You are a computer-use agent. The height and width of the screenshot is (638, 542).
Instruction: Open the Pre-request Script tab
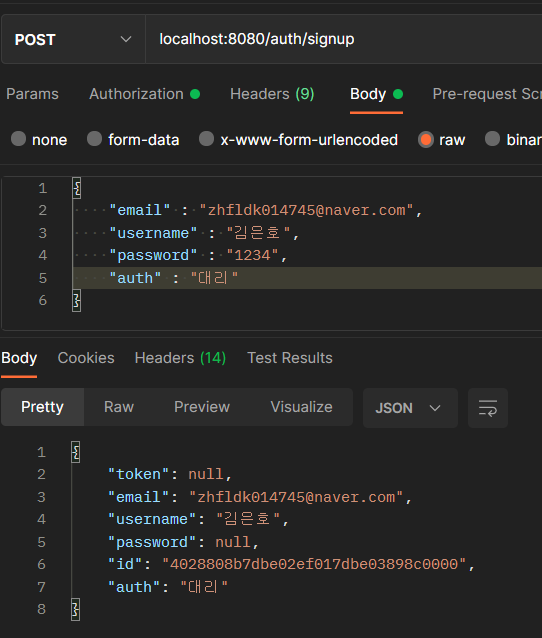pos(487,94)
